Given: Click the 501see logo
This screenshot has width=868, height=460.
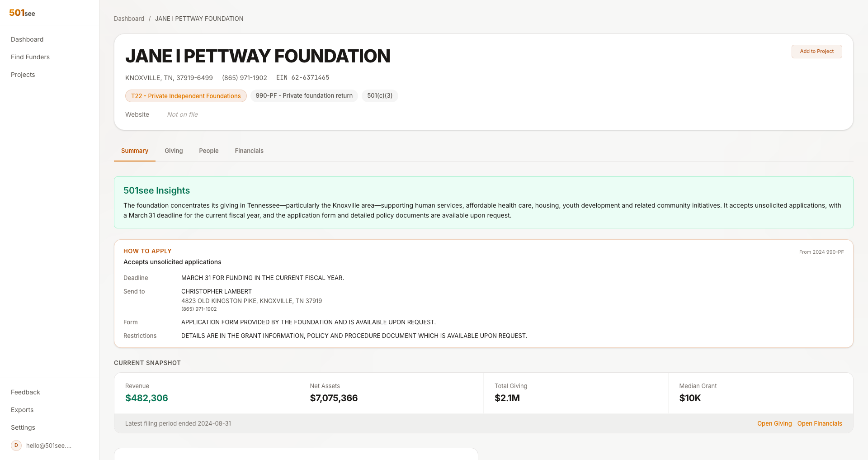Looking at the screenshot, I should [x=22, y=13].
